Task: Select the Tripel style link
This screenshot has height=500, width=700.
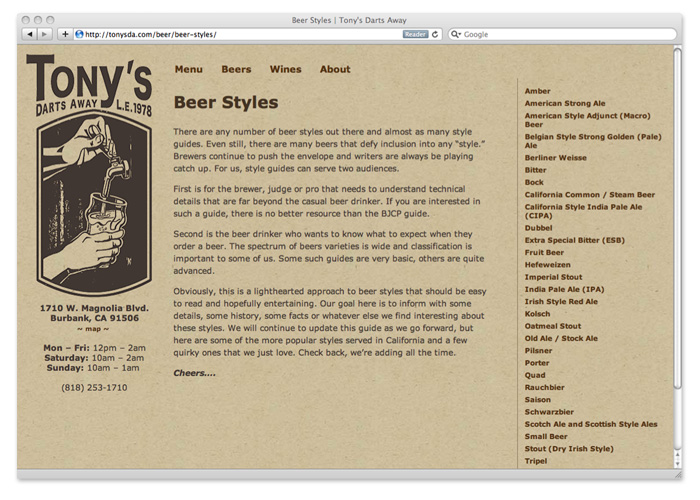Action: (x=536, y=461)
